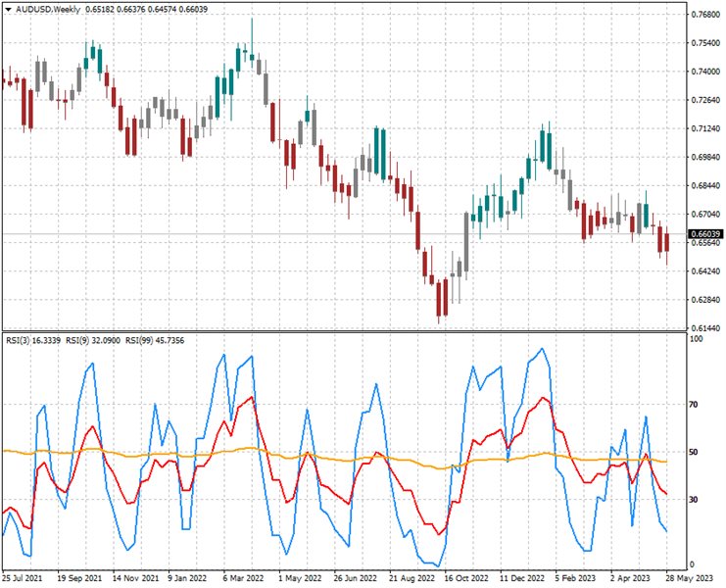Click the 0.71240 price axis label
The image size is (726, 588).
(705, 128)
